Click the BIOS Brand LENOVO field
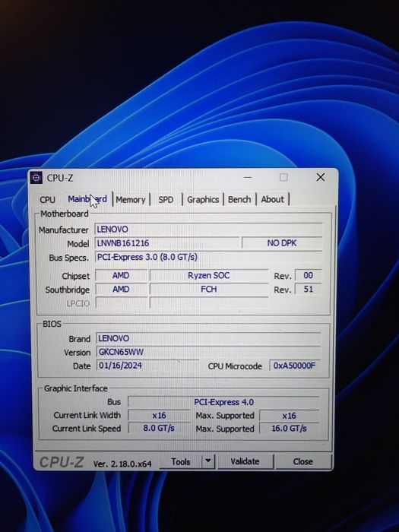 (208, 339)
